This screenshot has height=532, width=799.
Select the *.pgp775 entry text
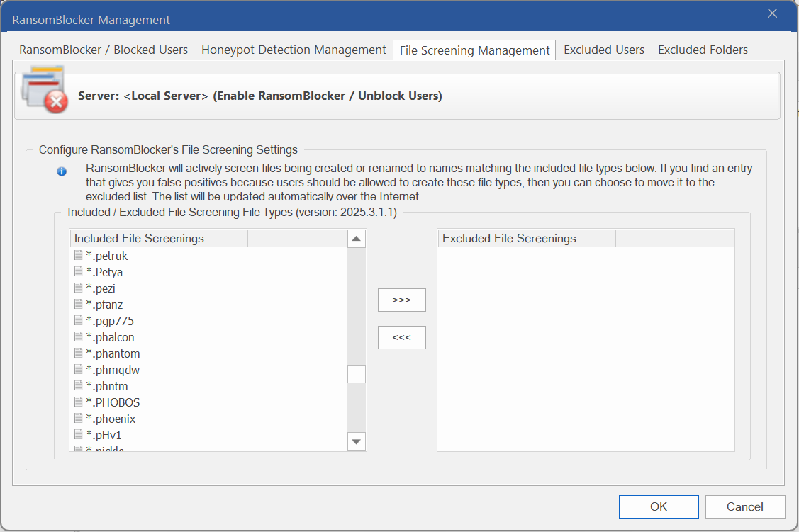coord(110,321)
